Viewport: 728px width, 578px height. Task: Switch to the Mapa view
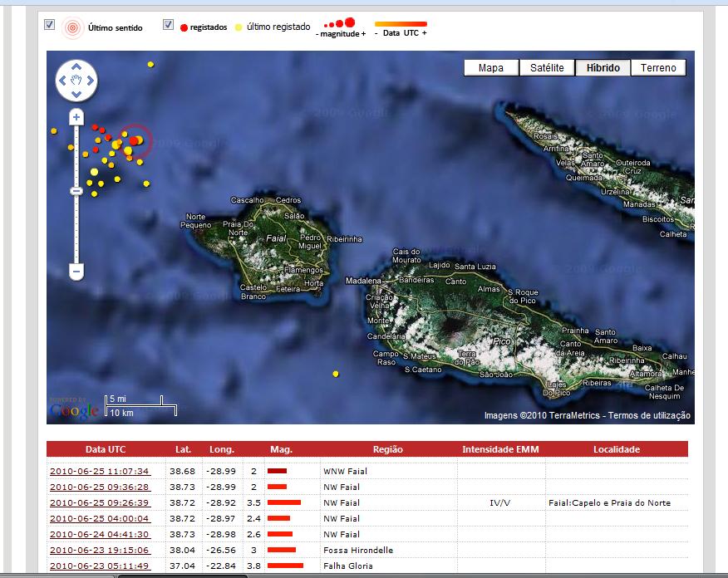[x=491, y=68]
